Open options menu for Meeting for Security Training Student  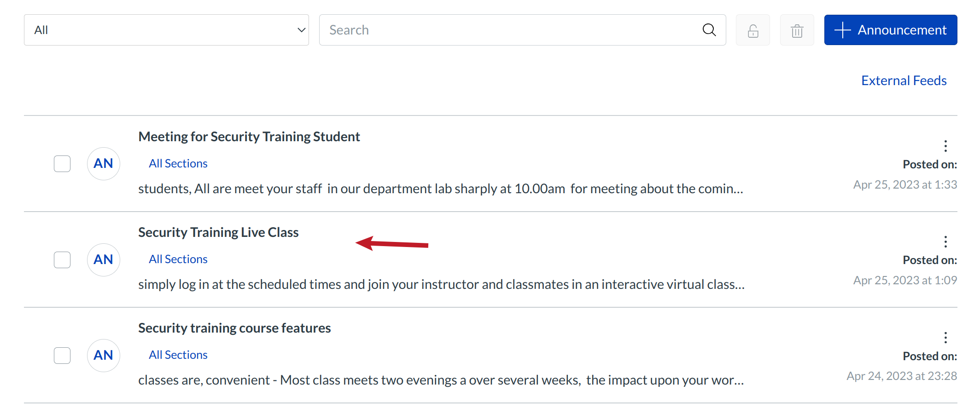[945, 146]
